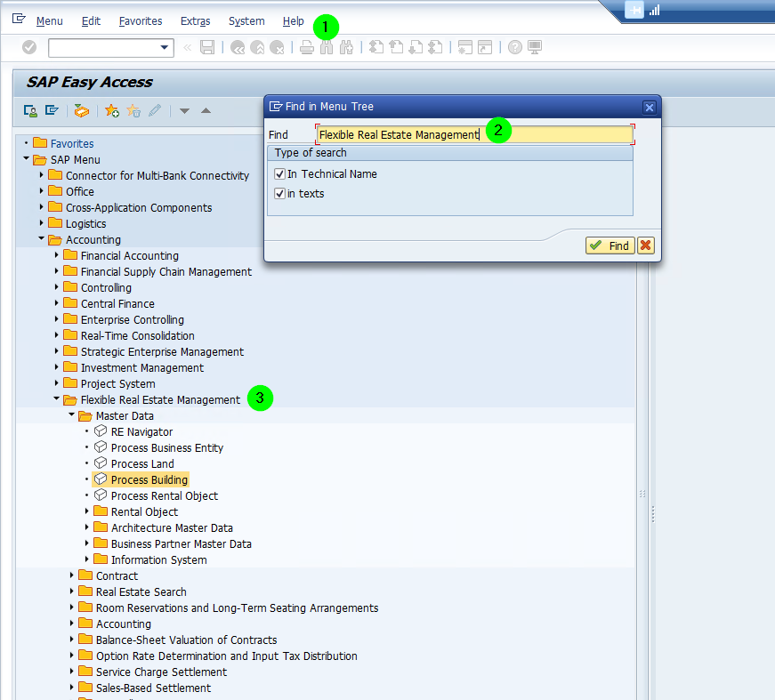Select the Architecture Master Data folder
This screenshot has width=775, height=700.
172,528
